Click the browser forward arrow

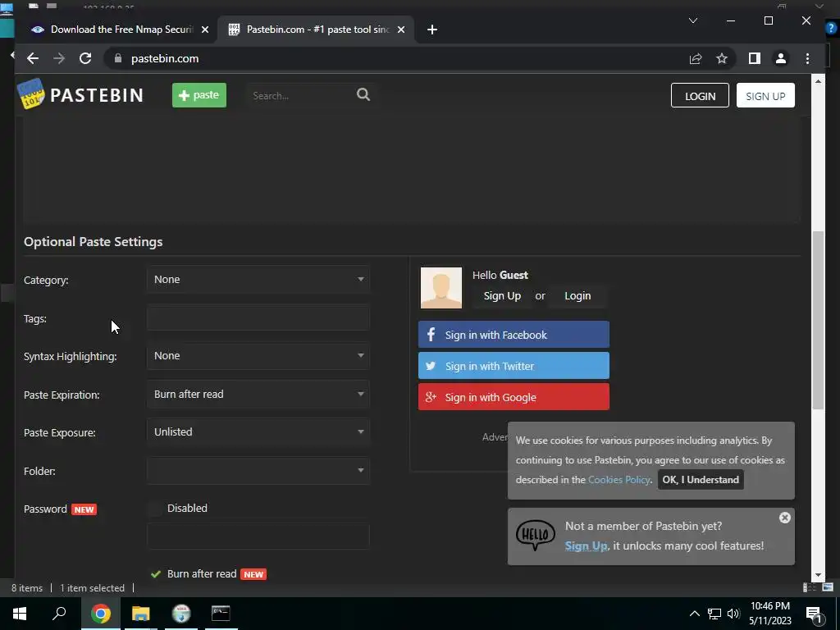pos(59,58)
